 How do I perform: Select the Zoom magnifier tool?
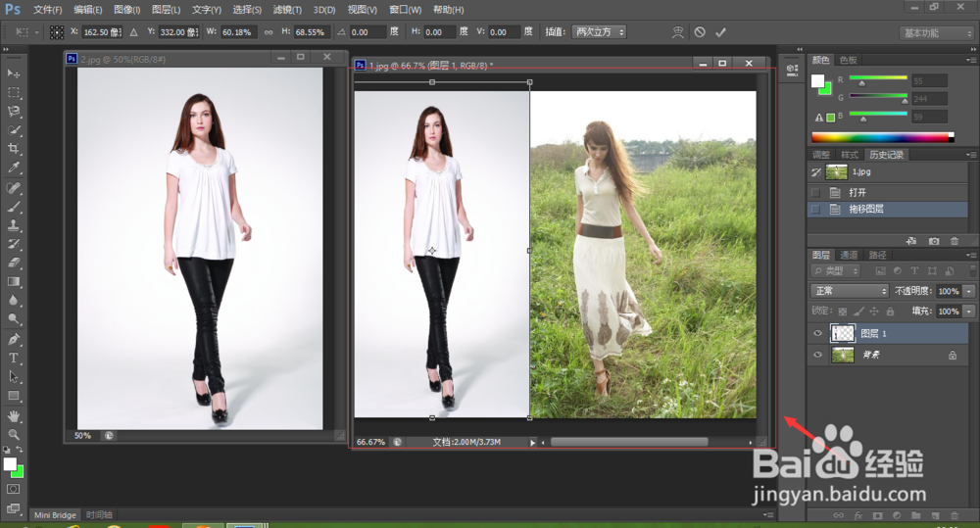pyautogui.click(x=14, y=434)
